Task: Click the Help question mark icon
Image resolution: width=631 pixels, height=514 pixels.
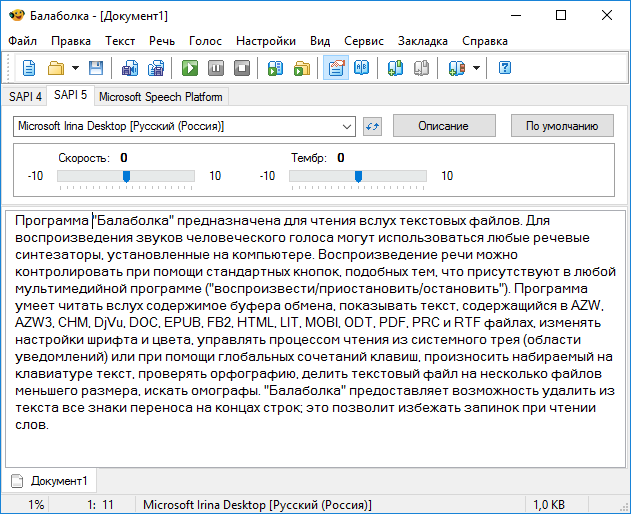Action: click(505, 68)
